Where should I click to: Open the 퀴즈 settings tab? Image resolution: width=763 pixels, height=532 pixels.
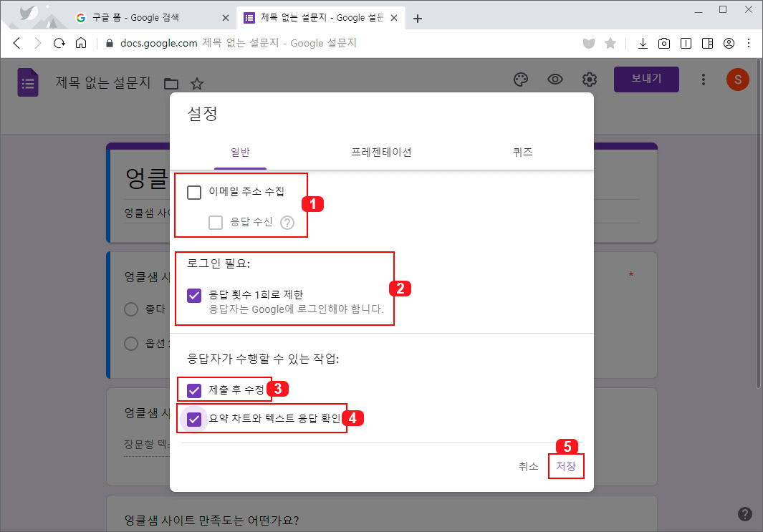click(x=523, y=152)
